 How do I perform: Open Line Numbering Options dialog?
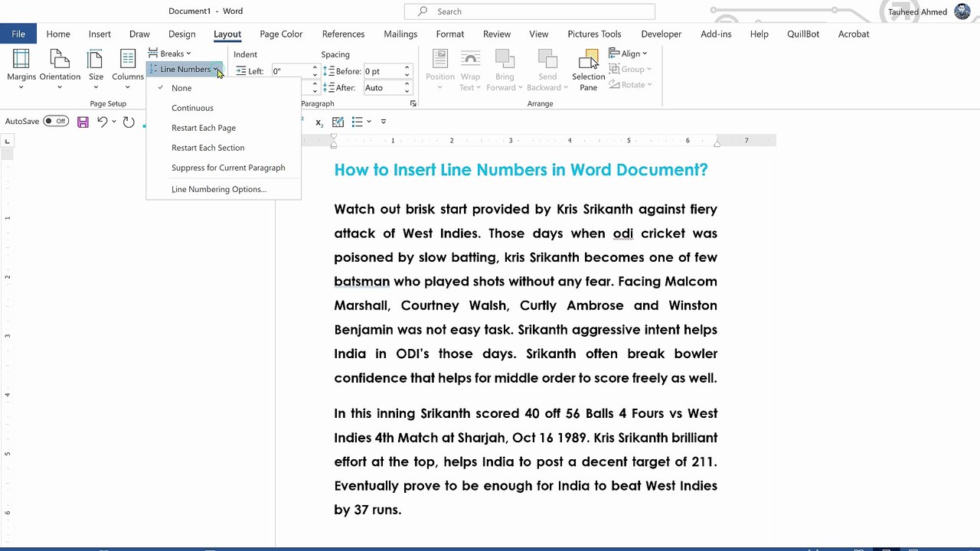[x=219, y=189]
